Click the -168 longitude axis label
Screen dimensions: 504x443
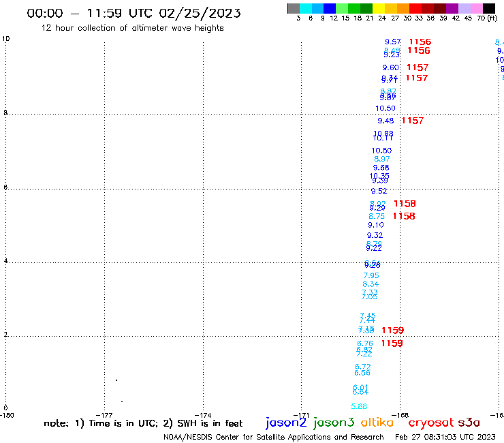[400, 415]
